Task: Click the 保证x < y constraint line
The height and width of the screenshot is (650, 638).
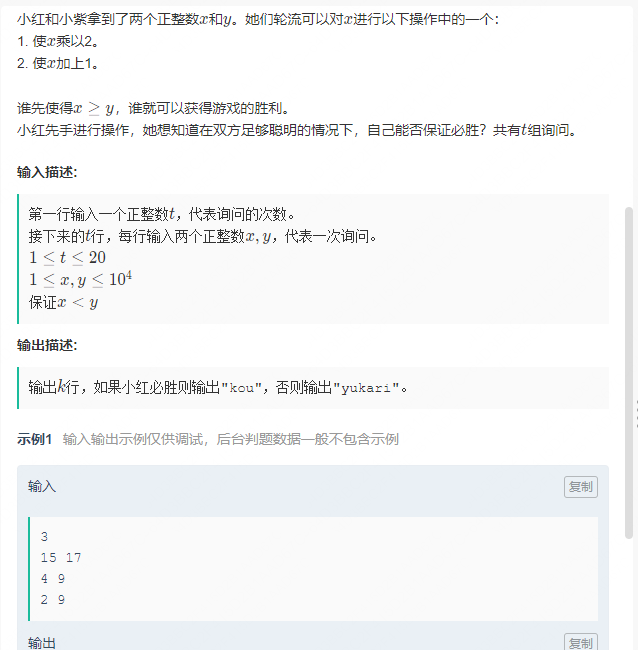Action: (x=63, y=303)
